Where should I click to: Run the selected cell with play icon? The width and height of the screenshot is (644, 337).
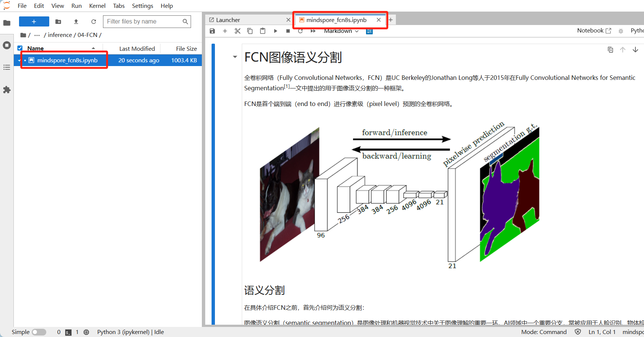point(275,31)
